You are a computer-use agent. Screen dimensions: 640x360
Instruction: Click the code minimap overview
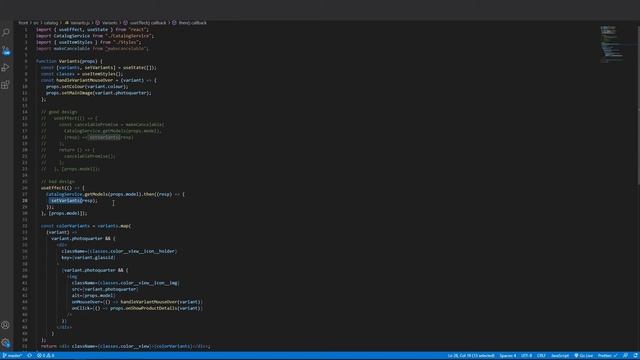click(612, 44)
